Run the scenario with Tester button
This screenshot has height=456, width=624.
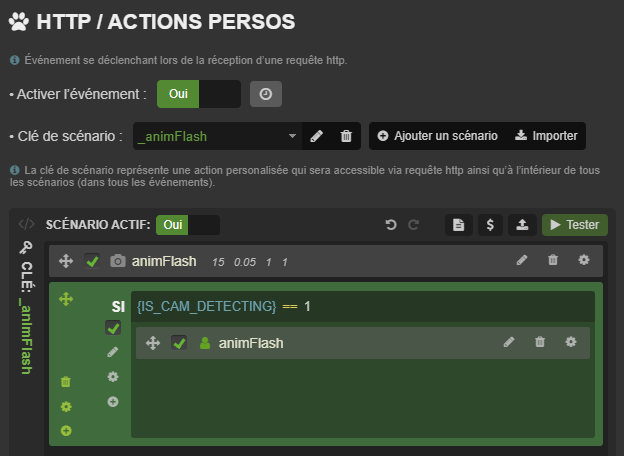[x=574, y=225]
